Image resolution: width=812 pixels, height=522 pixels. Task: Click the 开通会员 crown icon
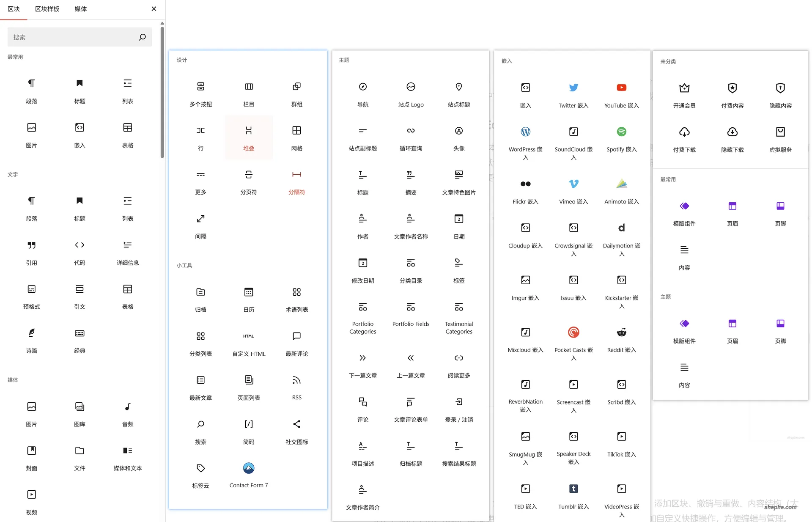pos(684,88)
